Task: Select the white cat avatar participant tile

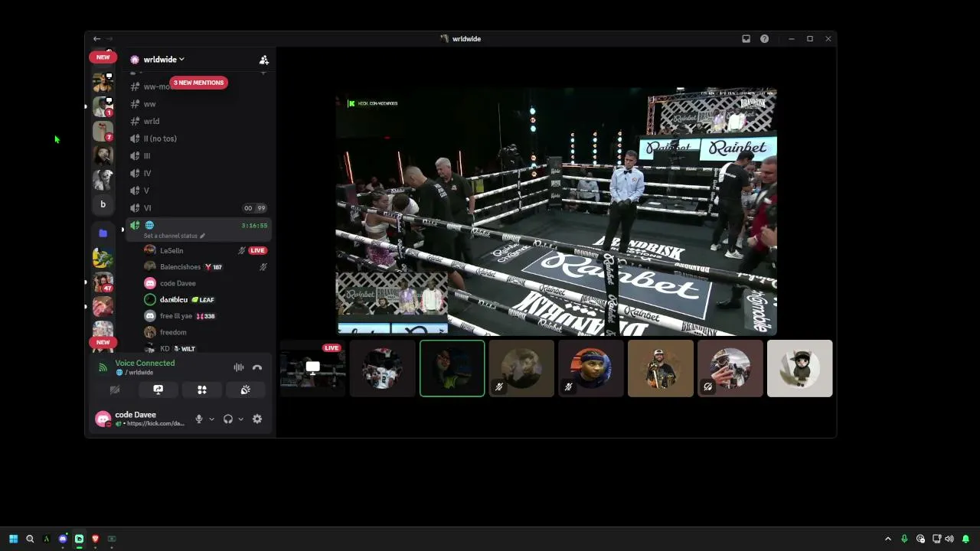Action: (x=799, y=369)
